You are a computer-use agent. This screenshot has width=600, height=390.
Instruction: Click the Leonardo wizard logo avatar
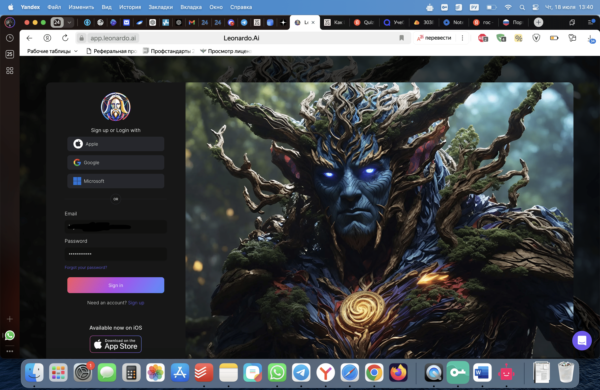coord(116,107)
